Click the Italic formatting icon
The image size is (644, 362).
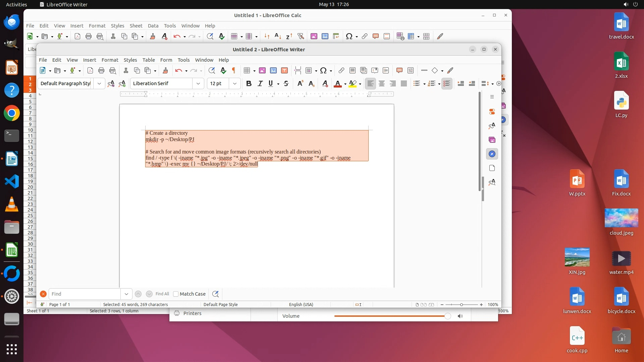[260, 83]
